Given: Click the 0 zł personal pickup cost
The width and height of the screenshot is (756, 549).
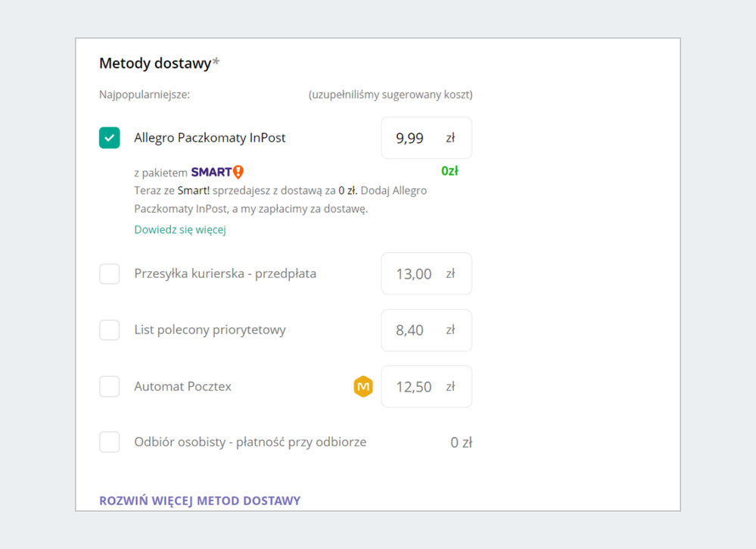Looking at the screenshot, I should [x=461, y=442].
